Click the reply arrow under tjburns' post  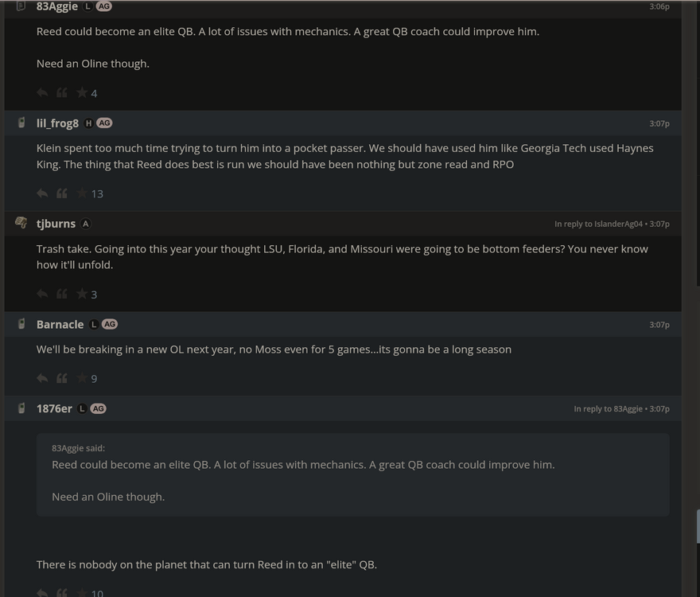pos(42,295)
